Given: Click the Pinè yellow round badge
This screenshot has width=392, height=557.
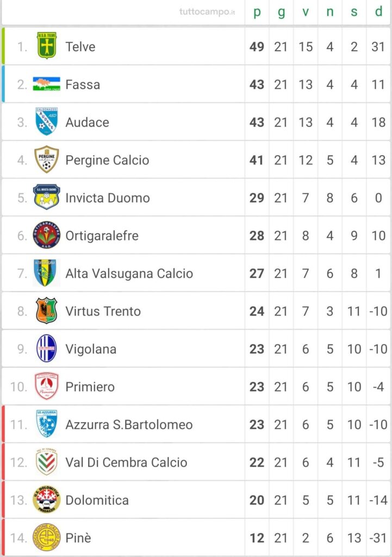Looking at the screenshot, I should click(47, 537).
